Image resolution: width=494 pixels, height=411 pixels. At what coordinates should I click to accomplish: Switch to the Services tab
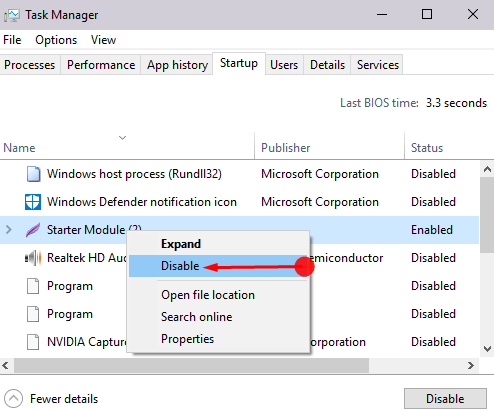pyautogui.click(x=378, y=65)
